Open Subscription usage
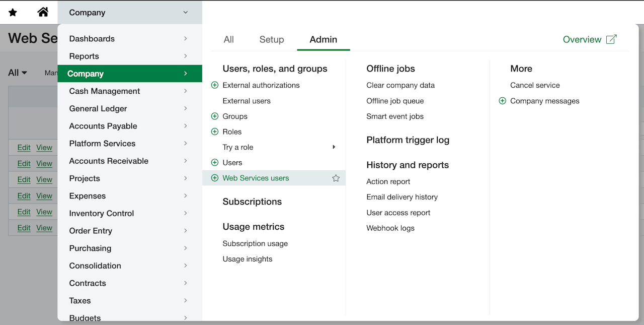Viewport: 644px width, 325px height. [x=255, y=243]
